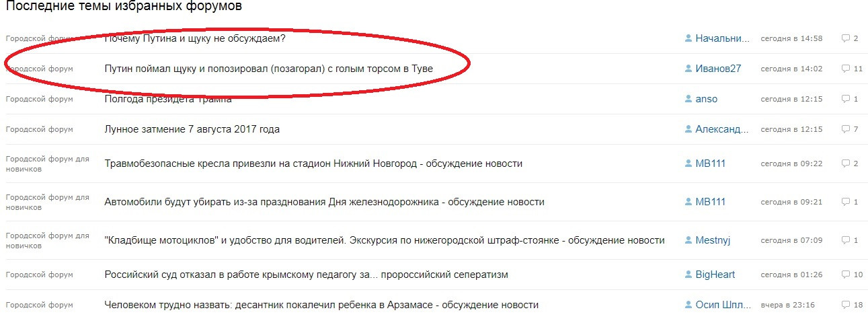This screenshot has height=325, width=868.
Task: Open topic about 'Травмобезопасные кресла' at stadium
Action: point(313,164)
